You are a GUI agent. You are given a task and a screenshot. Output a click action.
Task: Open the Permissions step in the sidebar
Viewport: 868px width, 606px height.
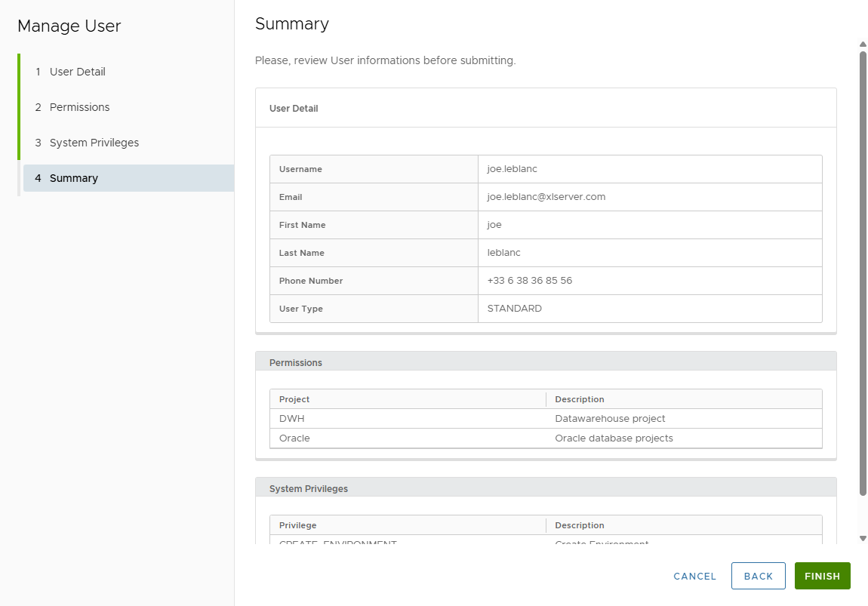click(x=79, y=107)
